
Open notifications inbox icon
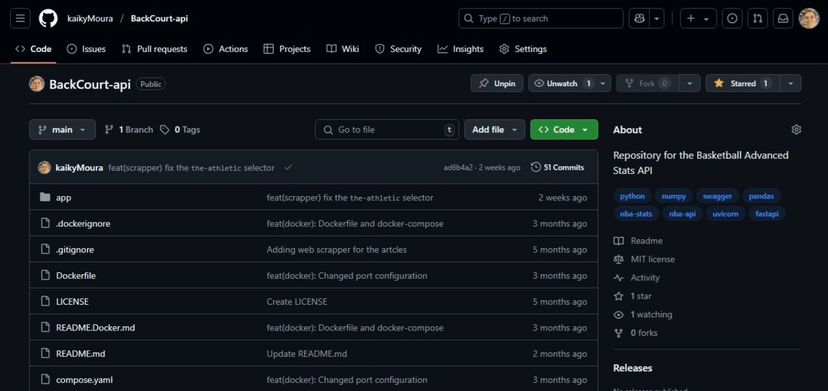[x=783, y=18]
